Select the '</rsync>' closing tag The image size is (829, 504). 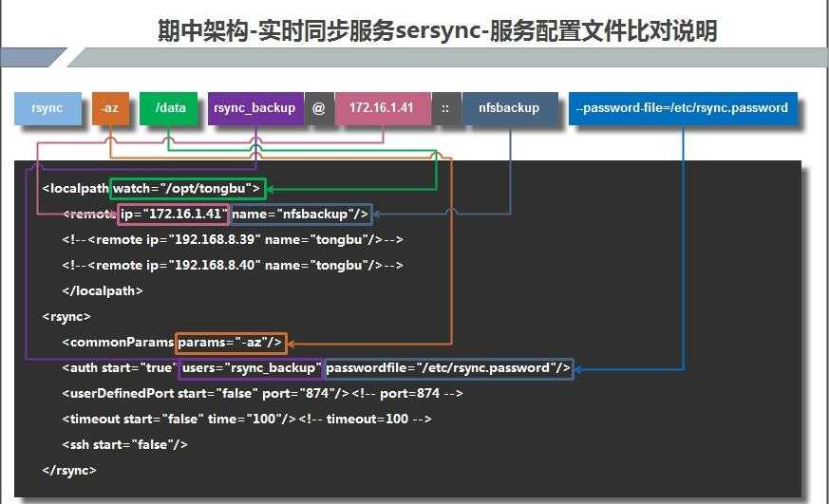coord(69,470)
